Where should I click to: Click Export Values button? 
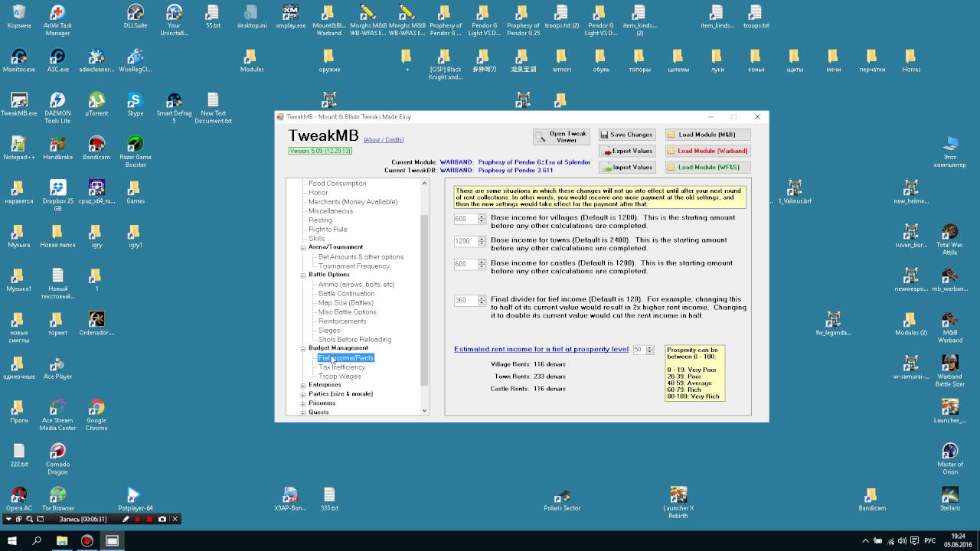(x=626, y=151)
